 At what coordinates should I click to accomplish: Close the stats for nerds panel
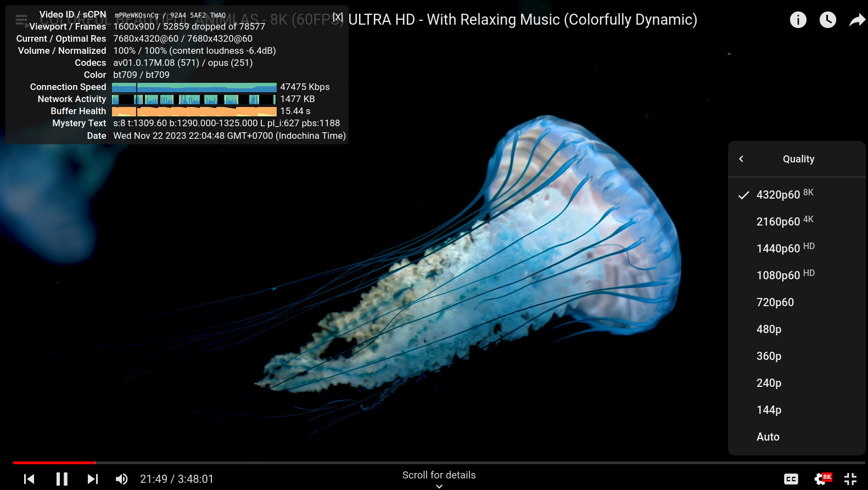tap(338, 17)
